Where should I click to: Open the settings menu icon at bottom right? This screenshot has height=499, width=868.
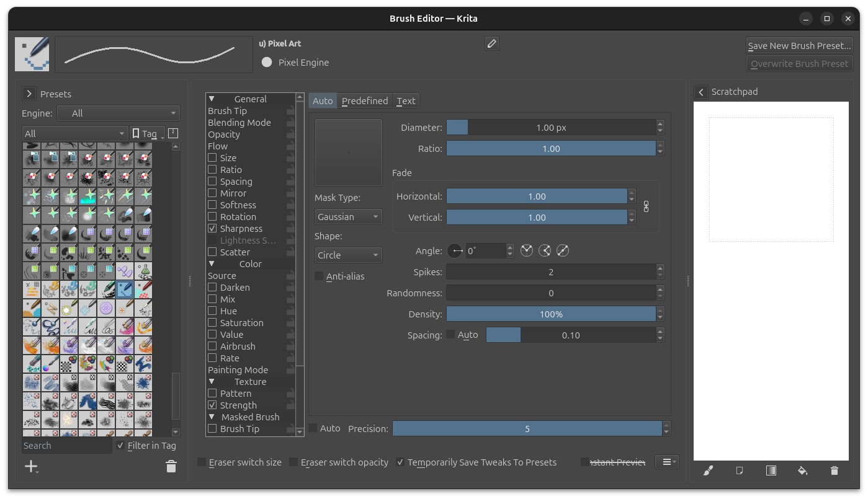(x=666, y=462)
